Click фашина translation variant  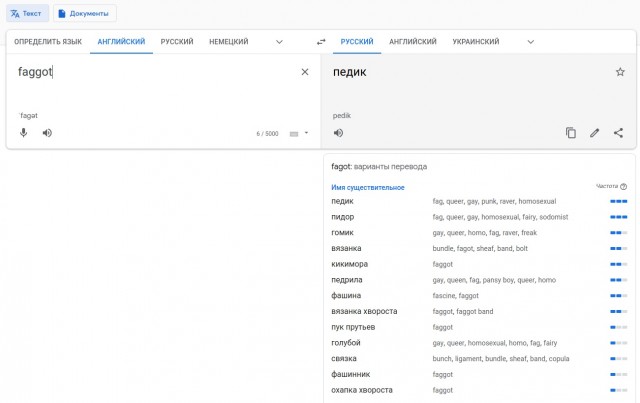pos(346,296)
